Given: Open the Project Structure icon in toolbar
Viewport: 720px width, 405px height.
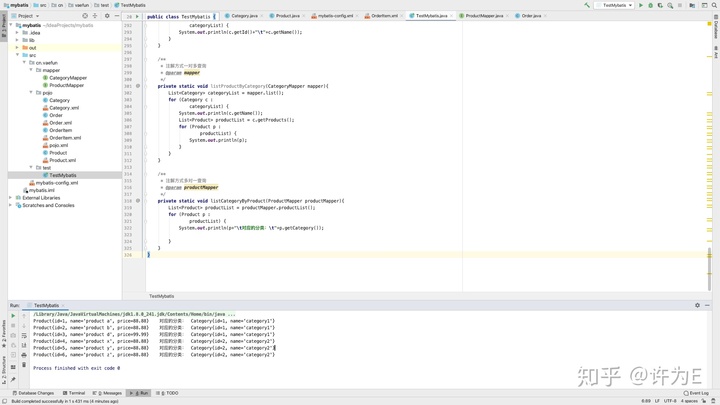Looking at the screenshot, I should (x=692, y=5).
